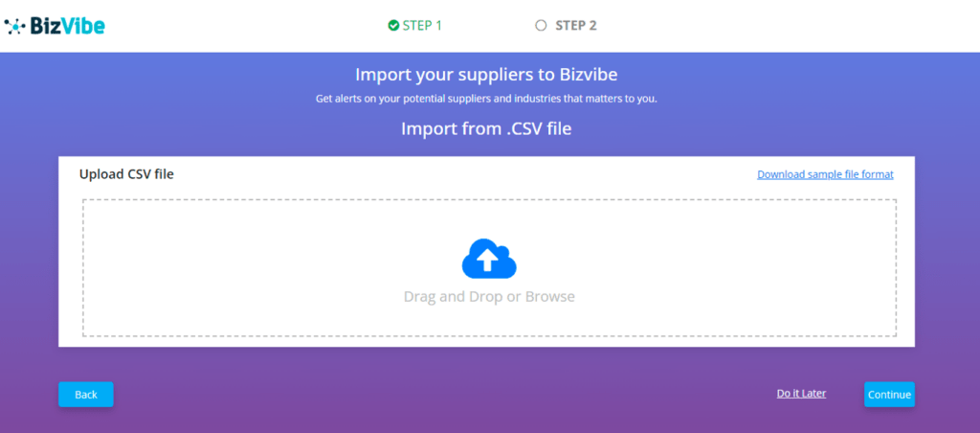Image resolution: width=980 pixels, height=433 pixels.
Task: Select the empty circle beside STEP 2
Action: (542, 26)
